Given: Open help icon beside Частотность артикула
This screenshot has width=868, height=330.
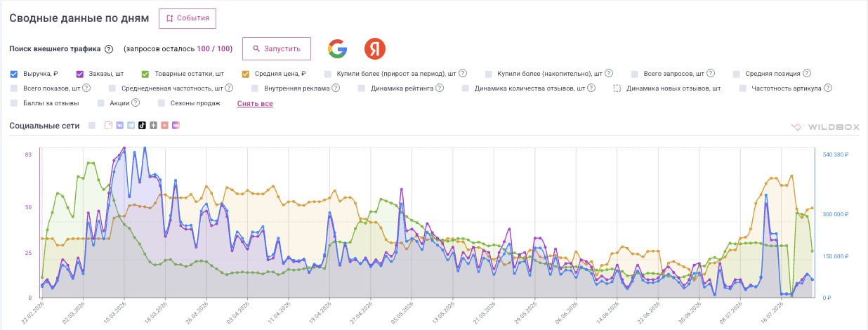Looking at the screenshot, I should coord(828,88).
